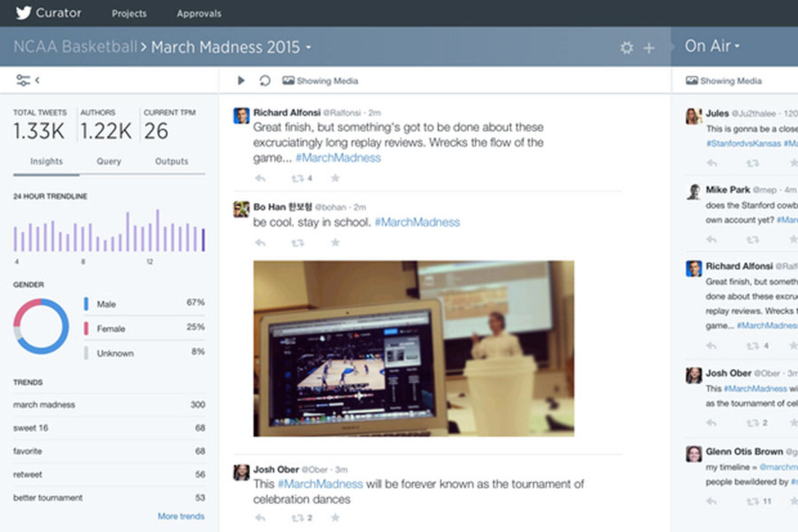Select the Female pink legend swatch
This screenshot has width=798, height=532.
point(86,329)
